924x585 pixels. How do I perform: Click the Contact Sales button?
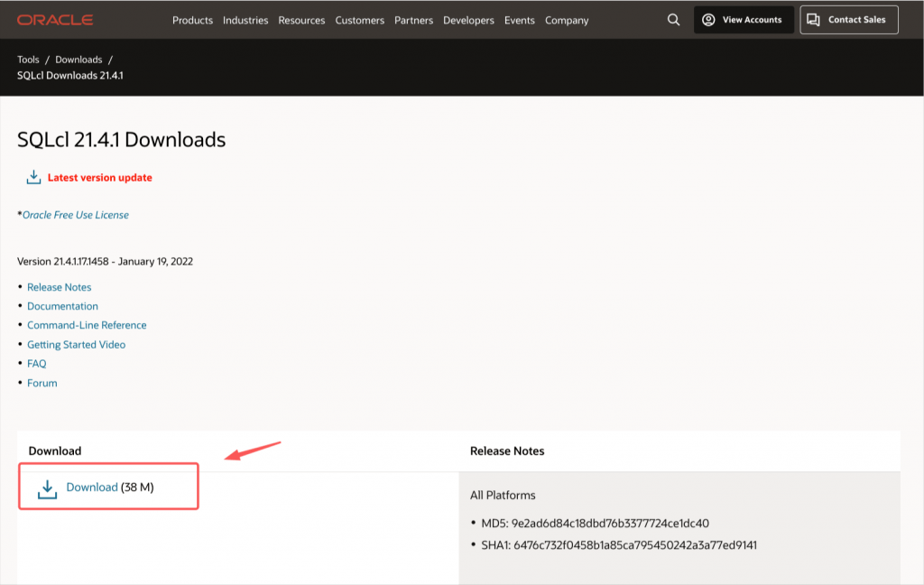pos(848,20)
